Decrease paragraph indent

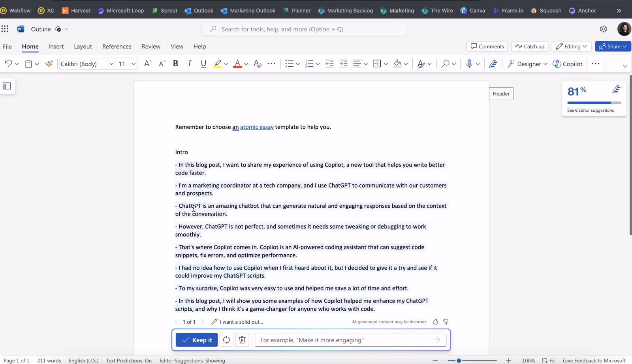pyautogui.click(x=329, y=64)
